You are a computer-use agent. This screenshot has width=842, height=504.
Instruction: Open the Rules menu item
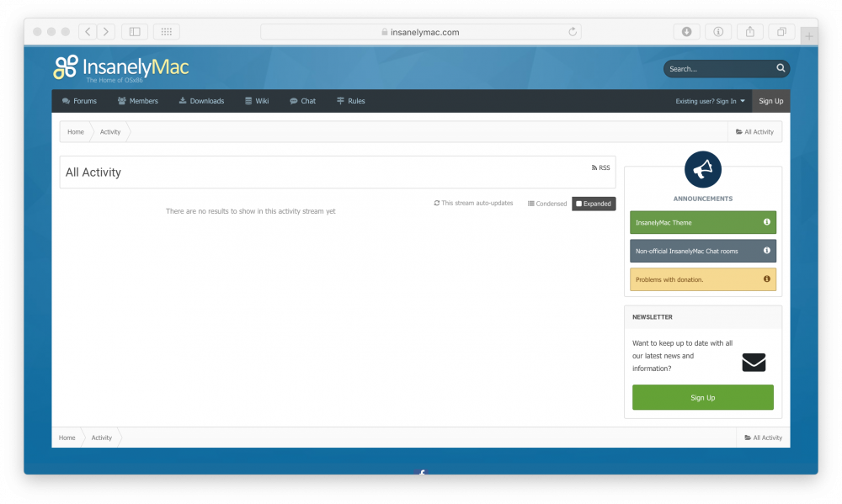coord(350,101)
